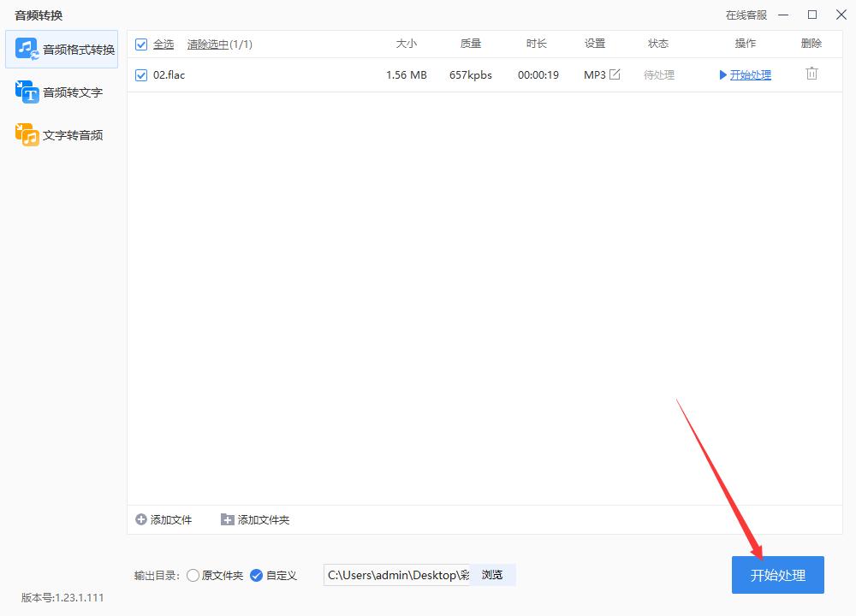Select the 原文件夹 output option
This screenshot has height=616, width=856.
pos(193,575)
